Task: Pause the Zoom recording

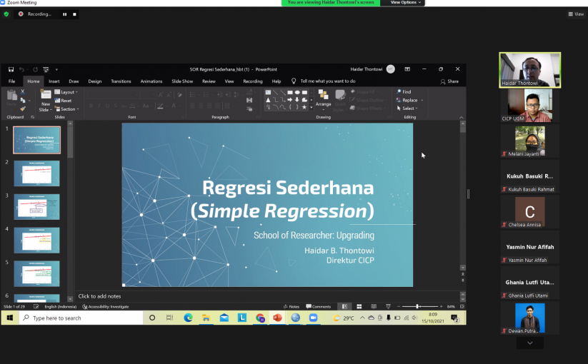Action: click(64, 14)
